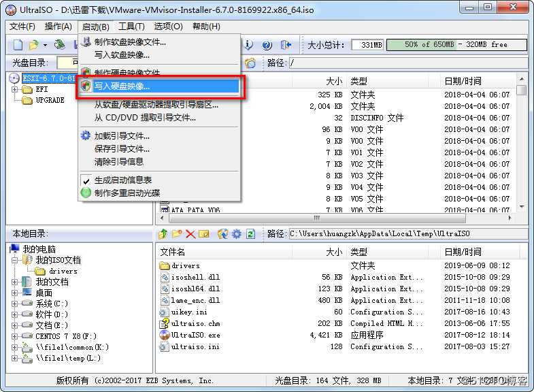Click the ESXI-6.7.0 disc icon in tree
The image size is (534, 392).
tap(14, 78)
